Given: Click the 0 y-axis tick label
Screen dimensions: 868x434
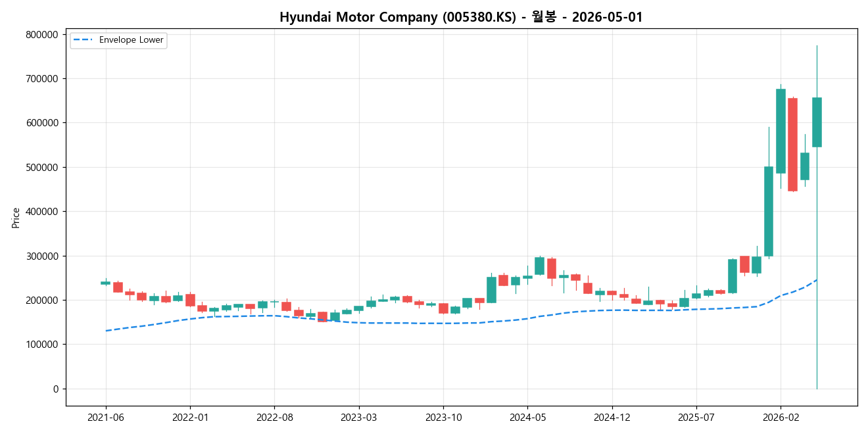Looking at the screenshot, I should click(55, 389).
